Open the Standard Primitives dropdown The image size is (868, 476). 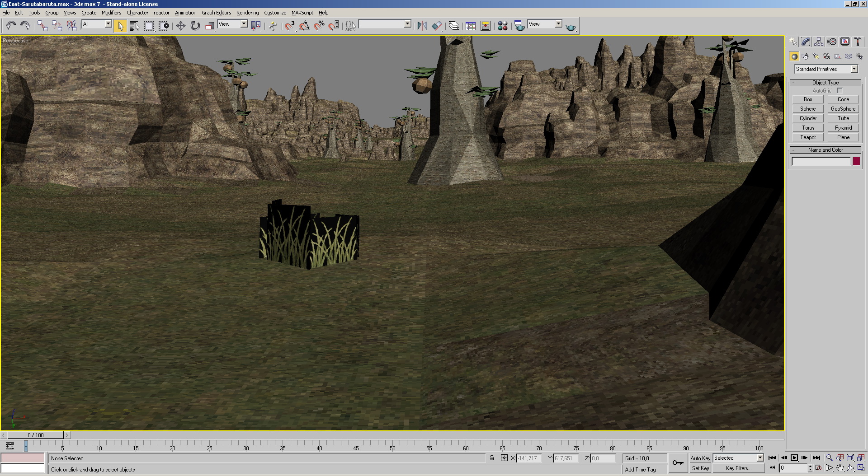point(854,69)
